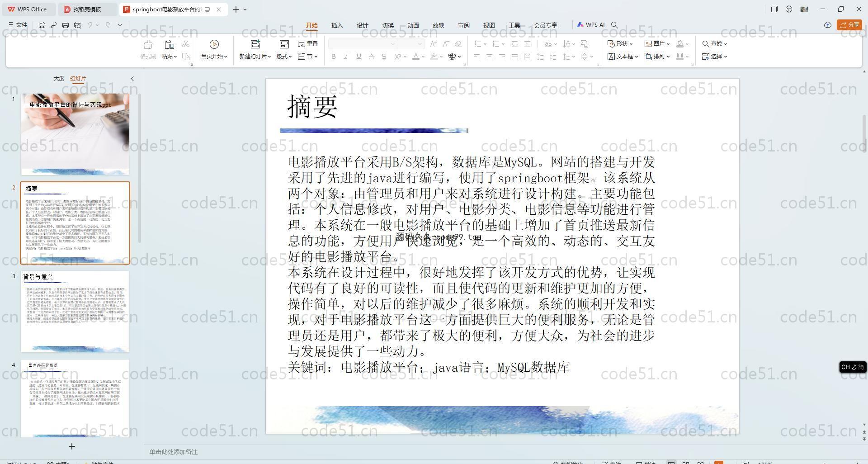This screenshot has width=868, height=464.
Task: Open the font size dropdown
Action: 420,44
